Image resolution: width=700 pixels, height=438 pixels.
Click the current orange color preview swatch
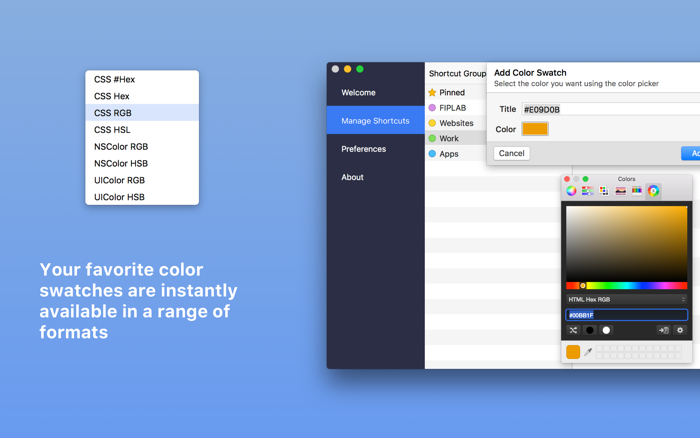pyautogui.click(x=573, y=352)
